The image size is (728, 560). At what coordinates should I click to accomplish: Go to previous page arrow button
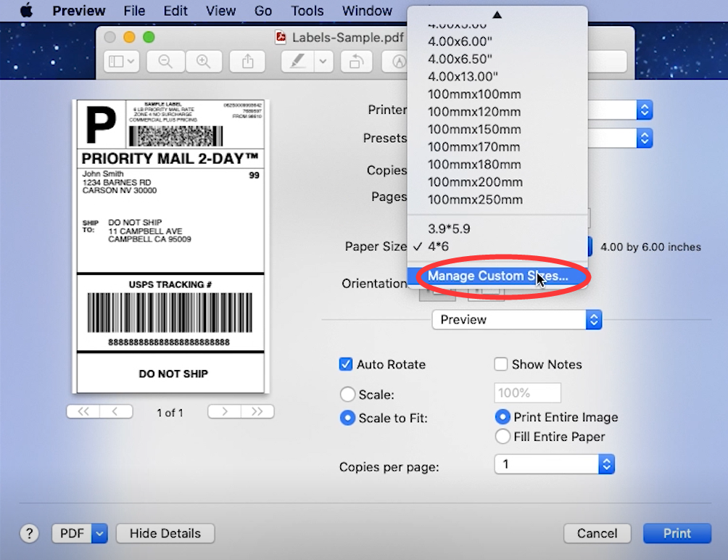pos(115,411)
